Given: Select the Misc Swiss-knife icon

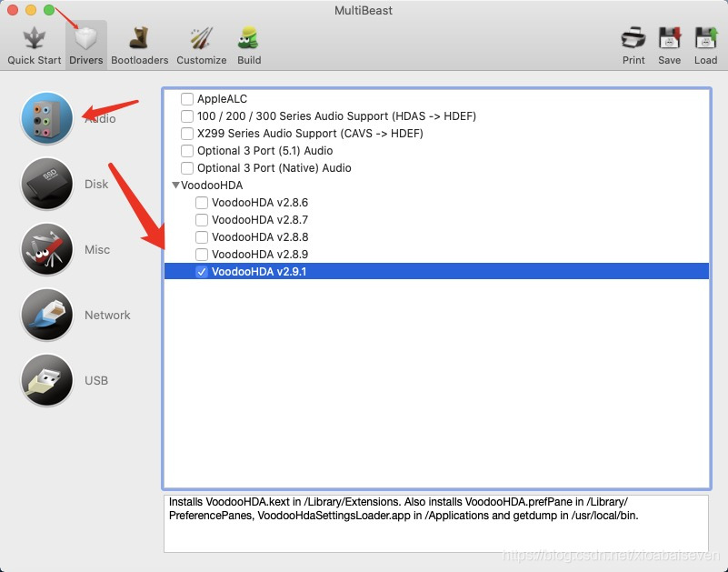Looking at the screenshot, I should pos(47,249).
